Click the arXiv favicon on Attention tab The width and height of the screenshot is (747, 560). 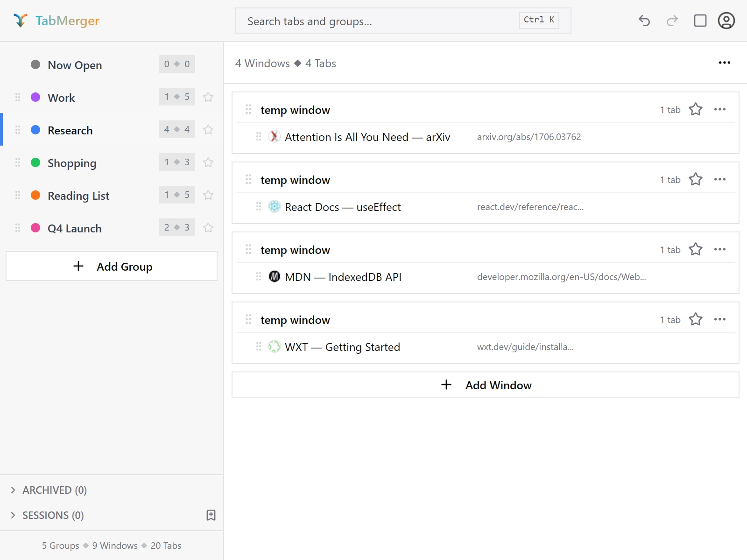(275, 137)
